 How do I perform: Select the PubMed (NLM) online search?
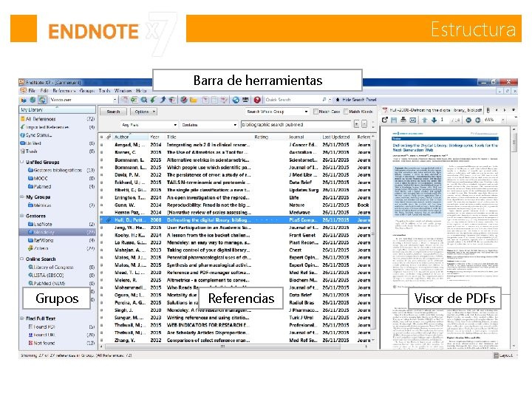(x=58, y=283)
